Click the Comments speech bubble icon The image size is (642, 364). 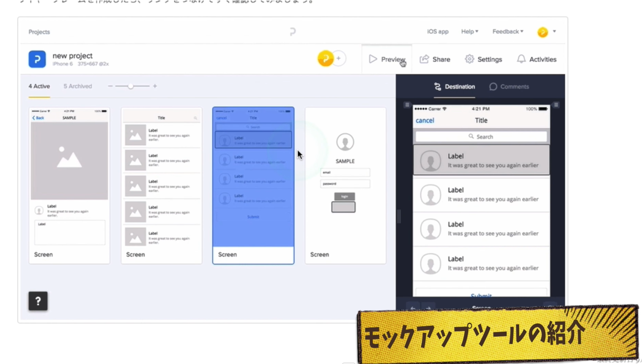pyautogui.click(x=493, y=87)
